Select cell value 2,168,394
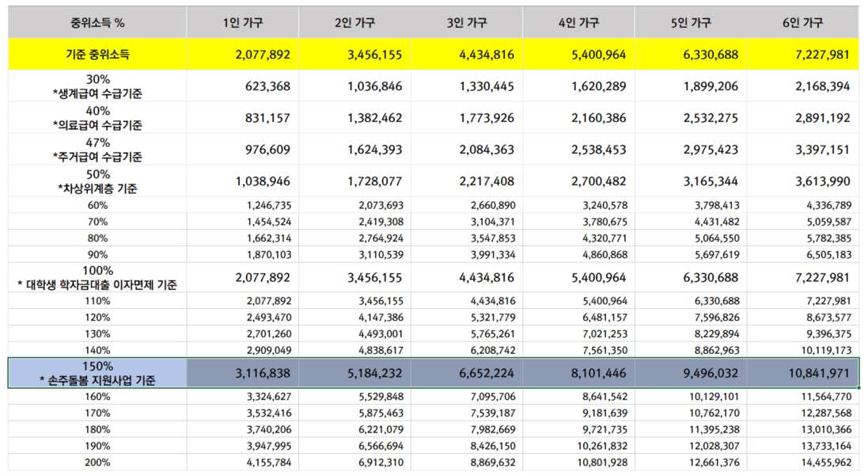868x476 pixels. (823, 86)
